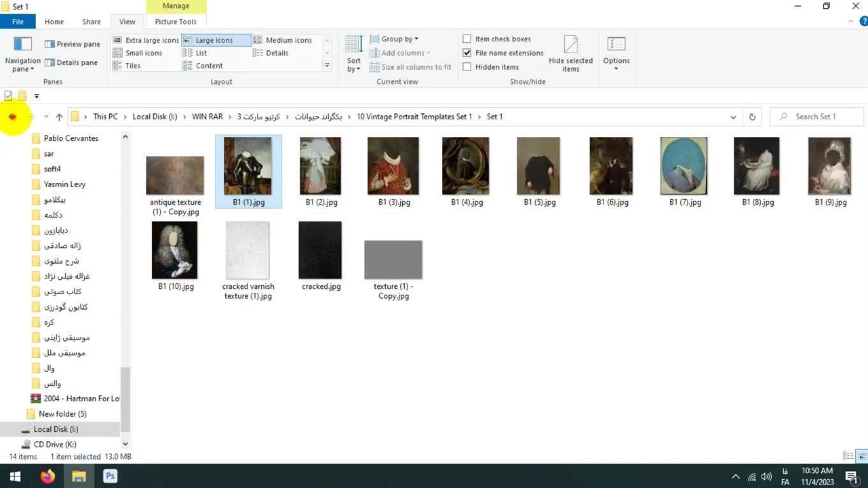Go up one folder level arrow
The width and height of the screenshot is (868, 488).
click(x=59, y=117)
